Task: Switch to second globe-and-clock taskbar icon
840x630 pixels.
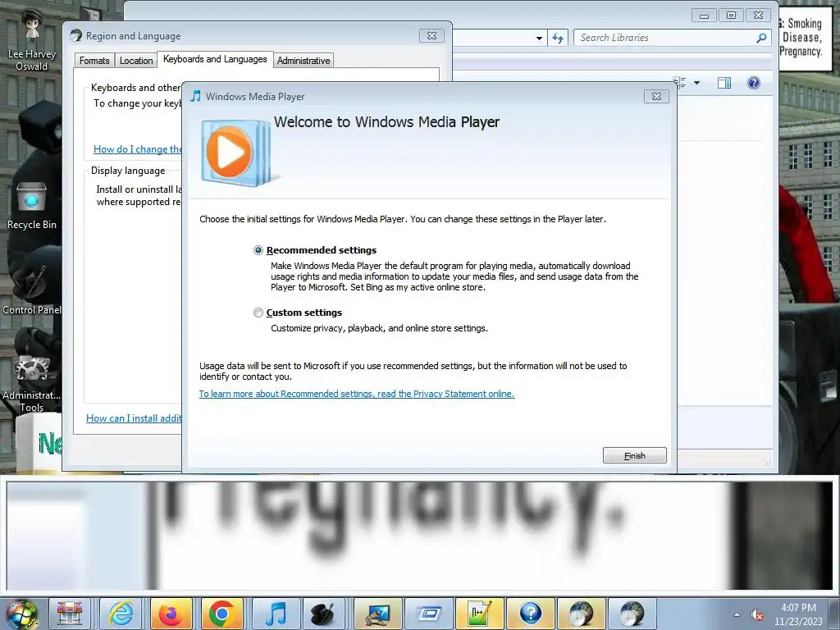Action: (632, 614)
